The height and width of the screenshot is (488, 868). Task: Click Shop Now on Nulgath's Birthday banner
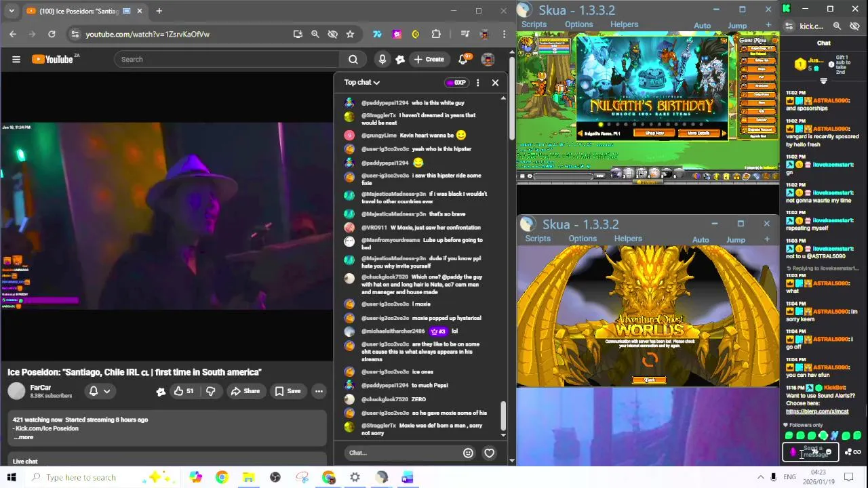click(x=654, y=133)
